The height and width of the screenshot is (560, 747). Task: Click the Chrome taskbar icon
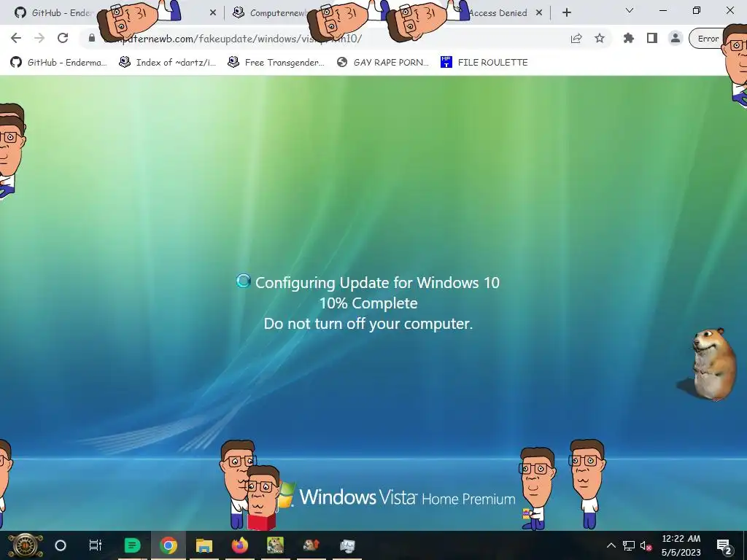pos(169,545)
